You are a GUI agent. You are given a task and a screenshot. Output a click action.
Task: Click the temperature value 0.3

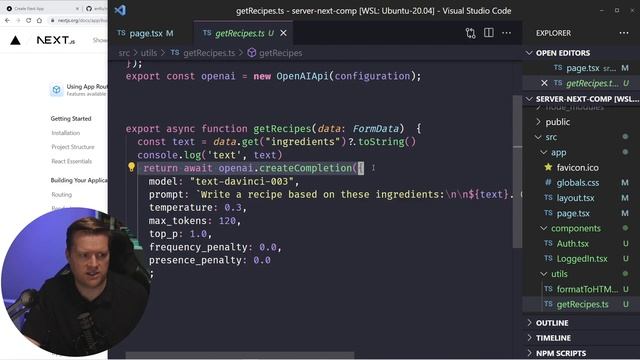click(x=233, y=207)
